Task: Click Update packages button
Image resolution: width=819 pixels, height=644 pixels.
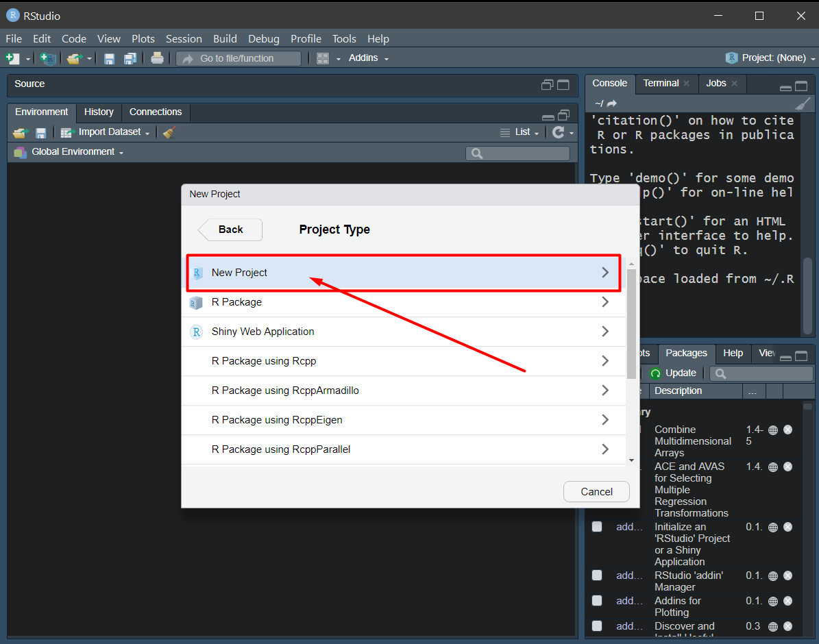Action: (673, 373)
